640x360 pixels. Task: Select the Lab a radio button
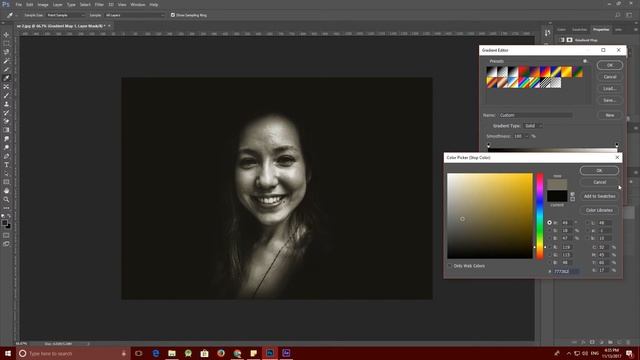(x=588, y=231)
